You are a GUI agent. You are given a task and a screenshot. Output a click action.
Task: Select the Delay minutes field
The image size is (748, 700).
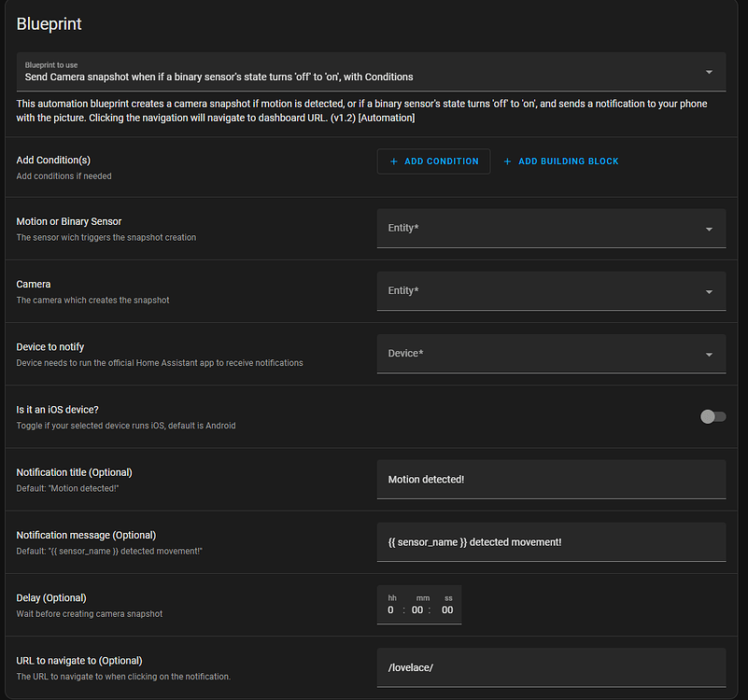pyautogui.click(x=417, y=610)
